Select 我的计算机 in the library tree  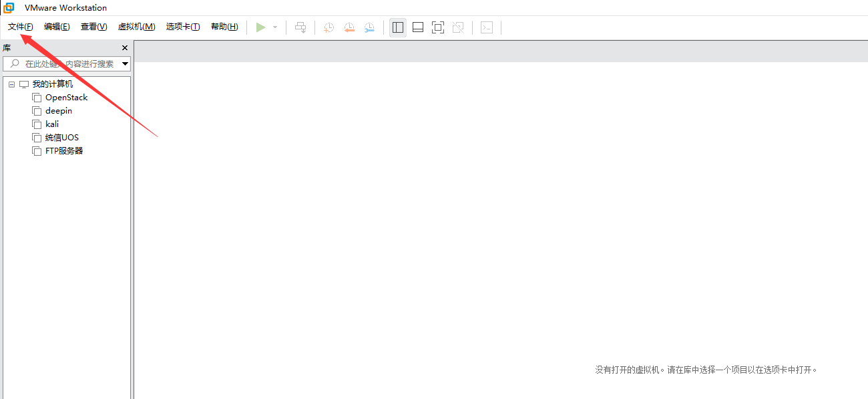53,84
